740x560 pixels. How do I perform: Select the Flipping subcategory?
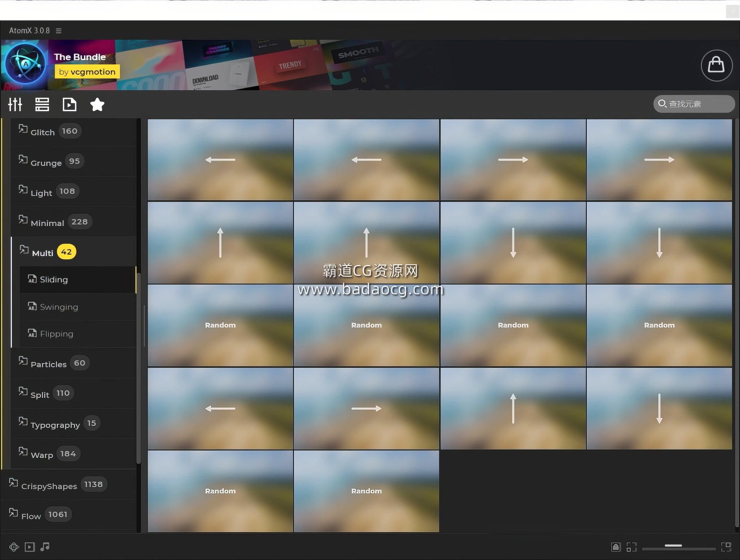click(x=77, y=334)
